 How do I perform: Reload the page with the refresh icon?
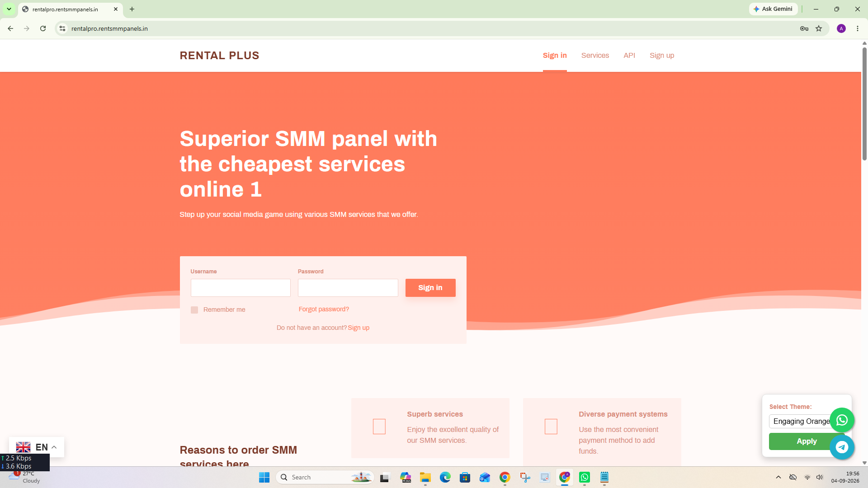pos(43,28)
